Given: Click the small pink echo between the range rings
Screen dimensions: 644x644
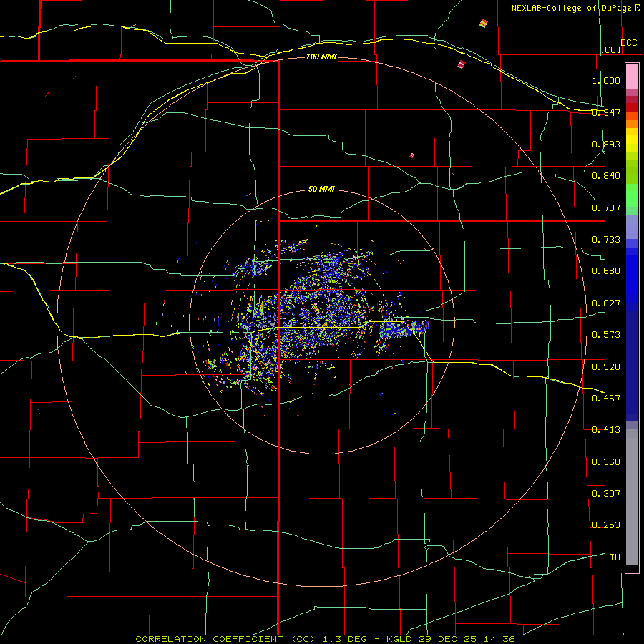Looking at the screenshot, I should tap(412, 155).
